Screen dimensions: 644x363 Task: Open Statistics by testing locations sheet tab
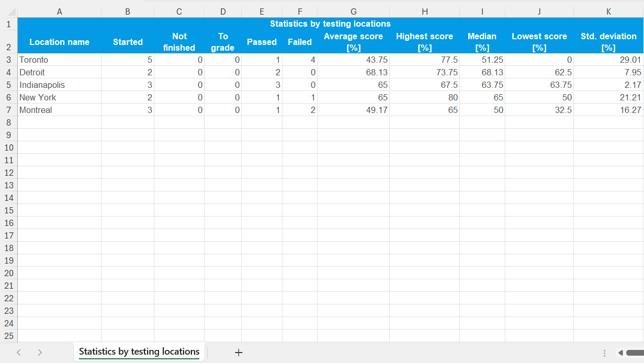click(139, 352)
